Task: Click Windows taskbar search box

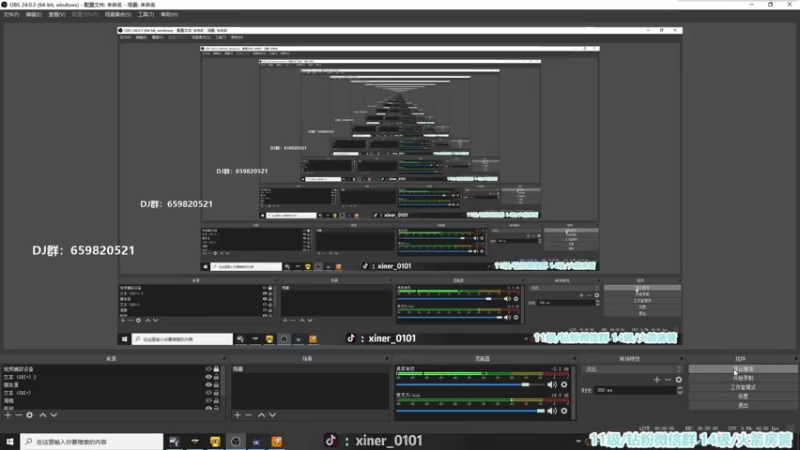Action: tap(92, 441)
